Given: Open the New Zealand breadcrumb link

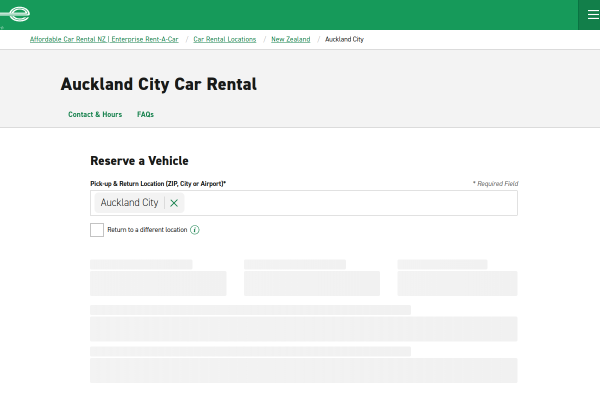Looking at the screenshot, I should coord(291,39).
